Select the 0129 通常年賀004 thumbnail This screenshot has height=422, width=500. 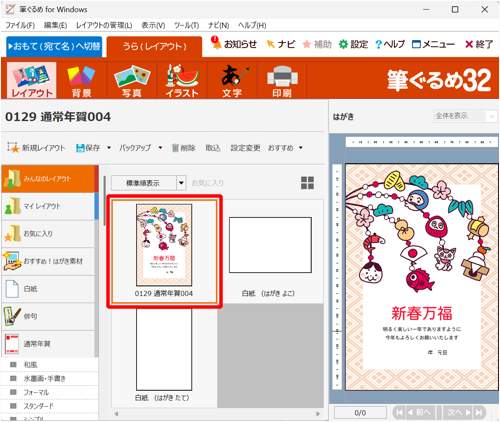[x=164, y=252]
